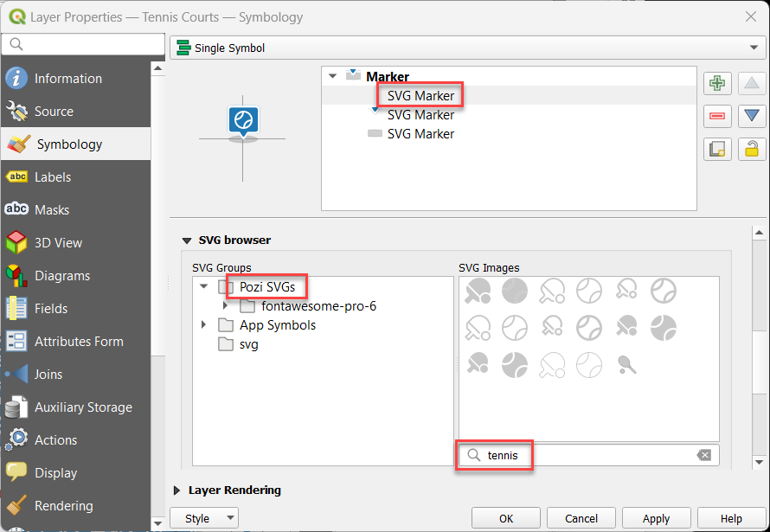
Task: Click the red remove symbol layer button
Action: point(715,116)
